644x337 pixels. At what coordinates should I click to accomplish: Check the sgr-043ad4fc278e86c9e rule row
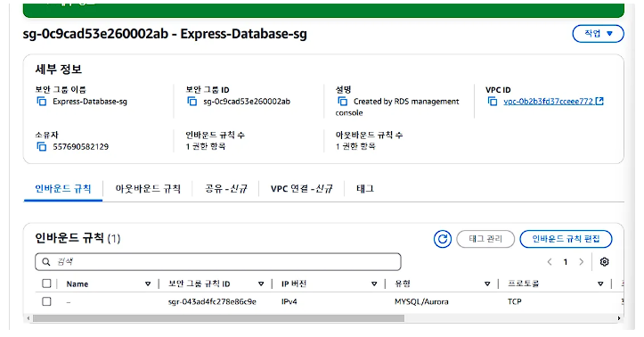(47, 301)
